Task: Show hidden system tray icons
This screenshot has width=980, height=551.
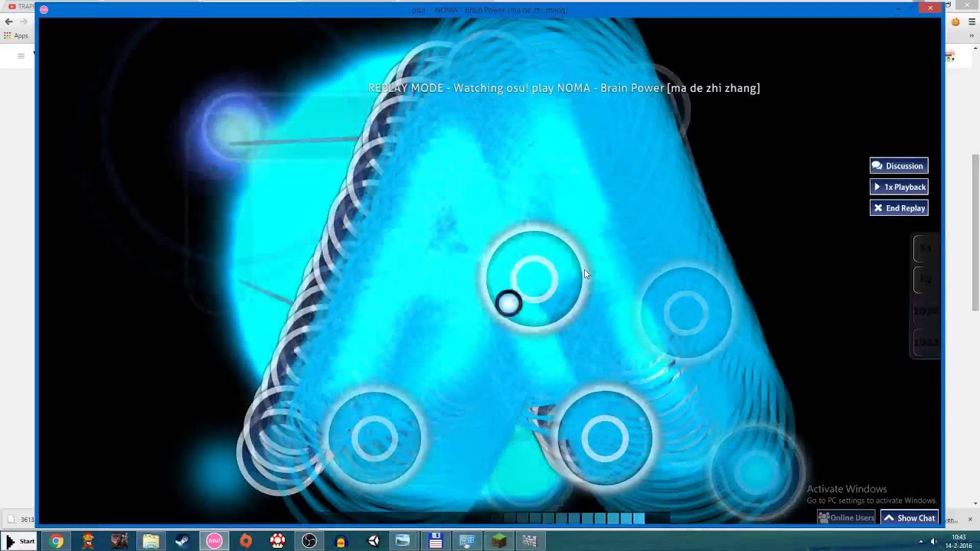Action: (x=921, y=541)
